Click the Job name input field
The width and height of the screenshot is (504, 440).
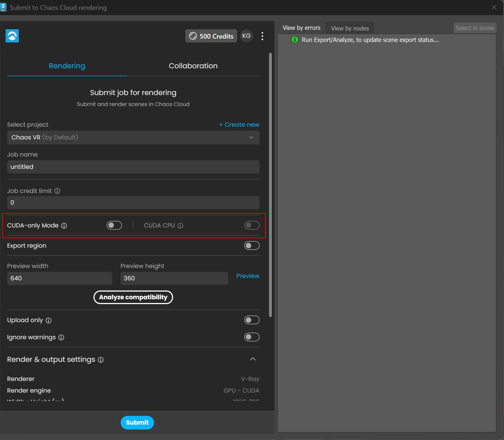(133, 167)
